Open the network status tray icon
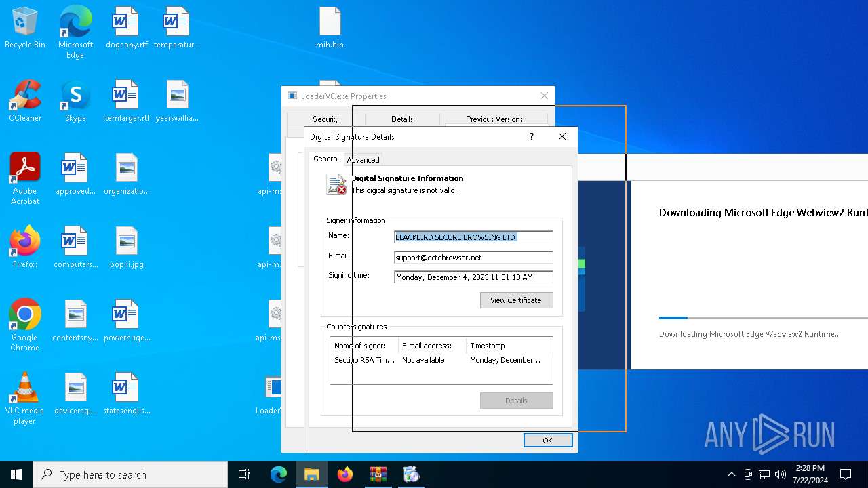 pos(764,474)
